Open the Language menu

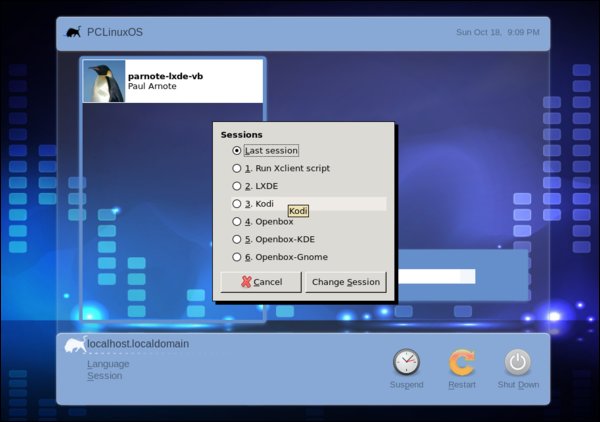coord(108,364)
